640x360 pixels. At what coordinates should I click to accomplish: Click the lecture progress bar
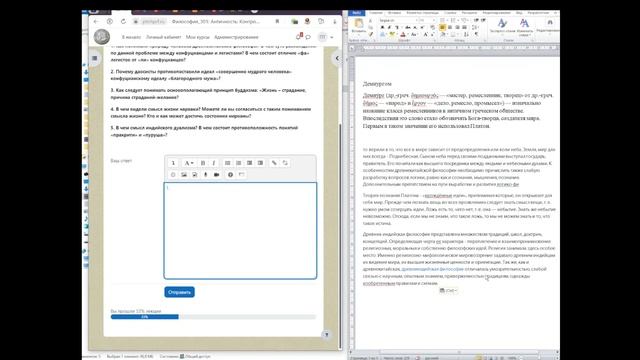tap(213, 317)
